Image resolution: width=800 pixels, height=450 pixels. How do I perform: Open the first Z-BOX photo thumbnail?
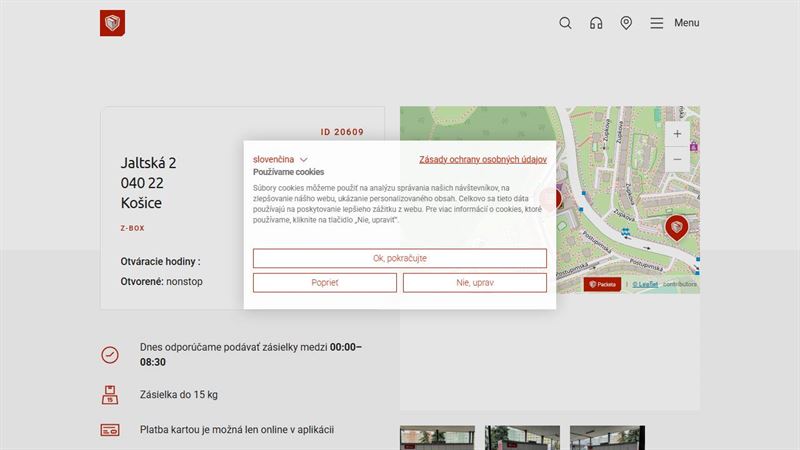pos(437,438)
